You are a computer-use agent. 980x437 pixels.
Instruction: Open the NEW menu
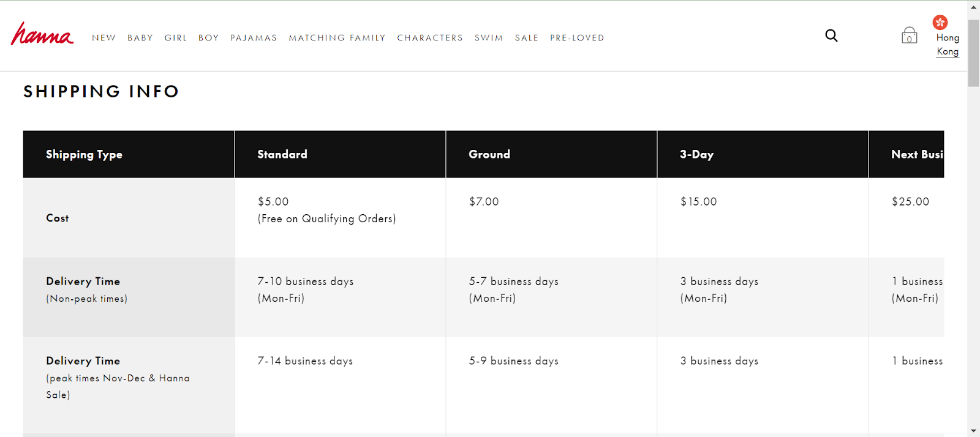104,38
